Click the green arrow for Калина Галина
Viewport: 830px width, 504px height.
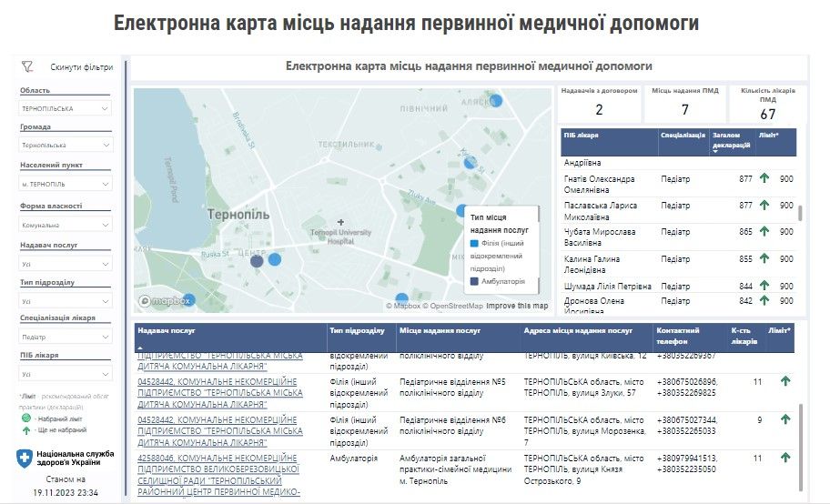pyautogui.click(x=764, y=258)
